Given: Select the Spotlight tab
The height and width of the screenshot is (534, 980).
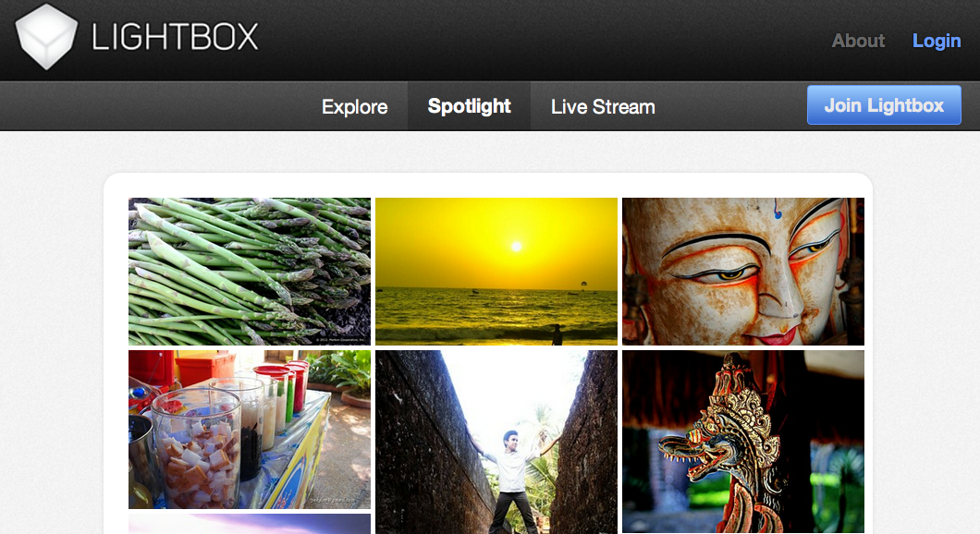Looking at the screenshot, I should coord(469,106).
